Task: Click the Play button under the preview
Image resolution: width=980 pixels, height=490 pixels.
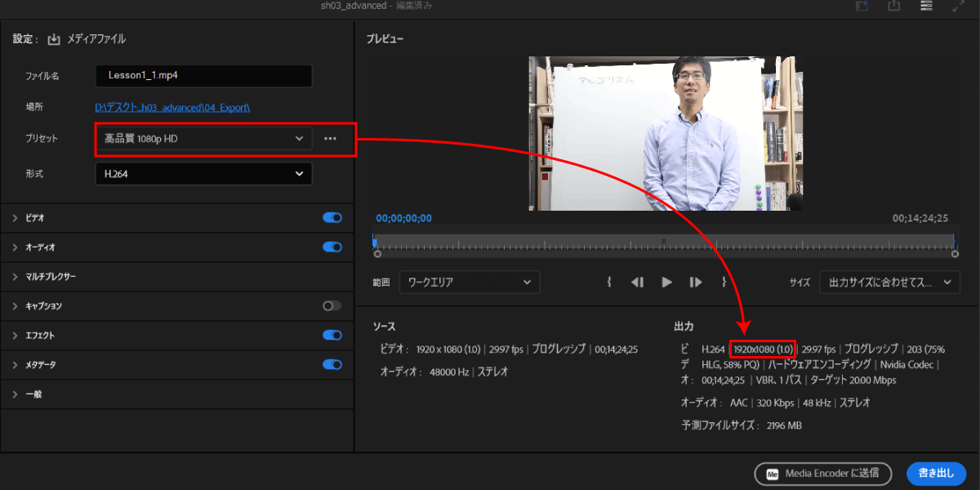Action: pyautogui.click(x=667, y=282)
